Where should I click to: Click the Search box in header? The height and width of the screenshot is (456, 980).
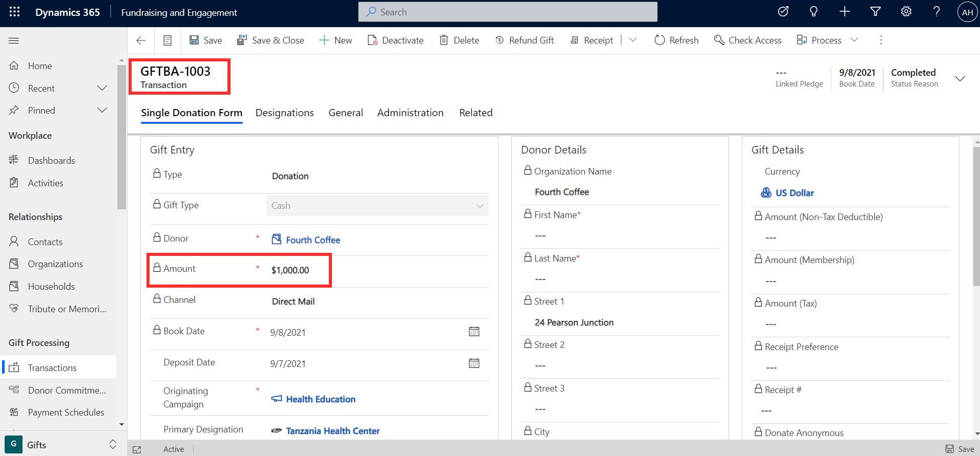point(508,12)
